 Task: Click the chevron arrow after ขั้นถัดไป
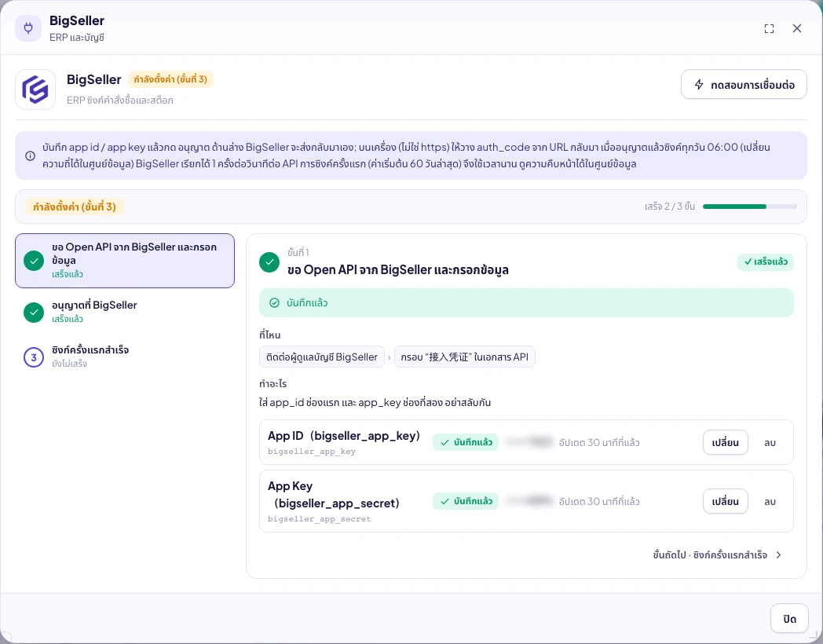[778, 554]
